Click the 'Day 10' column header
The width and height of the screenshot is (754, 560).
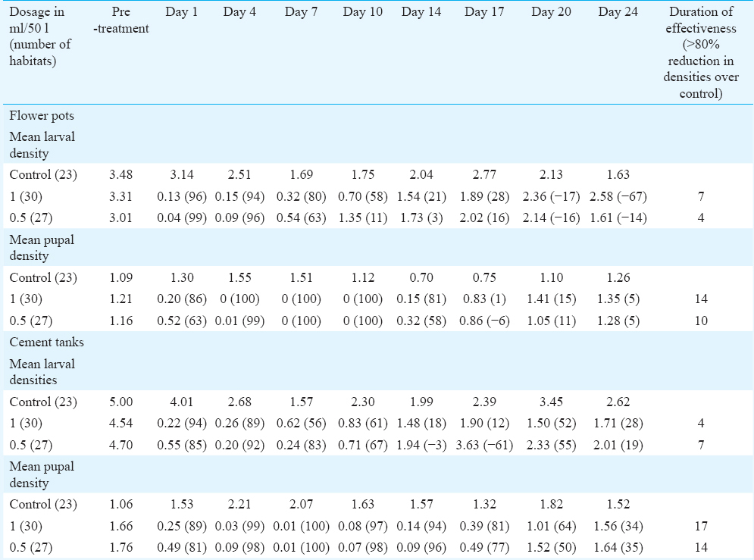coord(362,12)
